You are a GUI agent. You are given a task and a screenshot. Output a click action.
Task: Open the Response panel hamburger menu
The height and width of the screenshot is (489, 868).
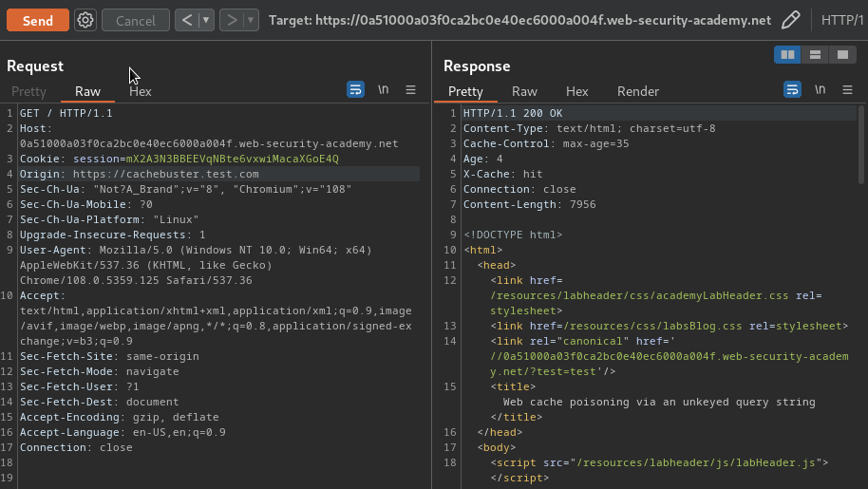(x=847, y=89)
